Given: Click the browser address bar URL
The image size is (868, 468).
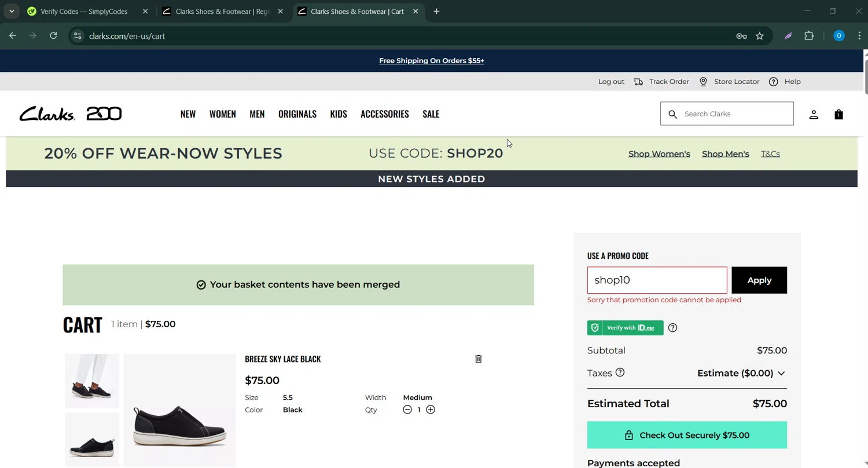Looking at the screenshot, I should (x=127, y=36).
